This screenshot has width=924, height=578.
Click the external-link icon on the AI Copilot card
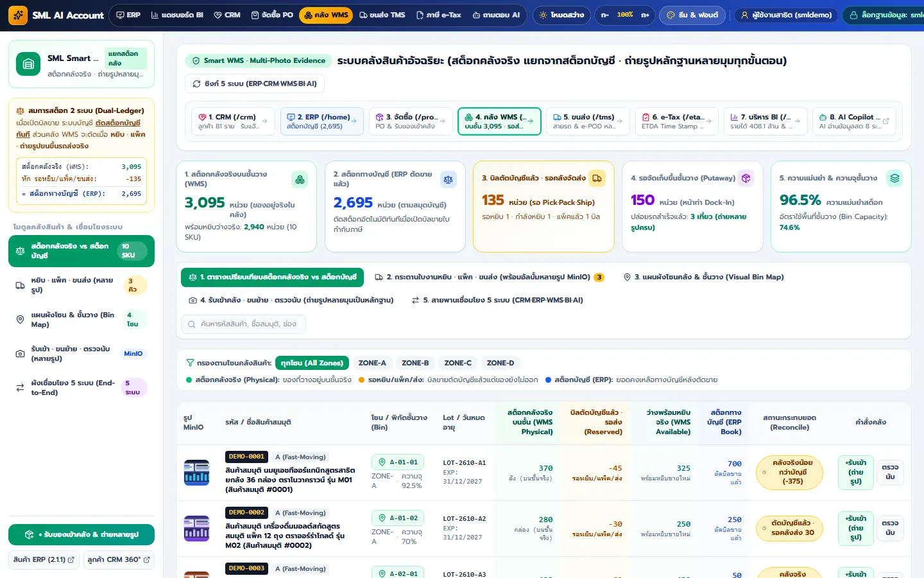pos(886,121)
